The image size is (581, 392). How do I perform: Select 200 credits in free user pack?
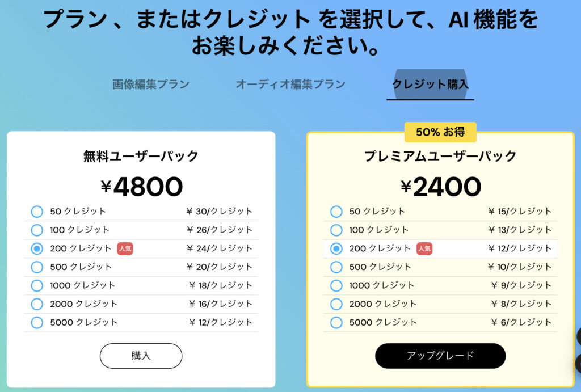37,248
